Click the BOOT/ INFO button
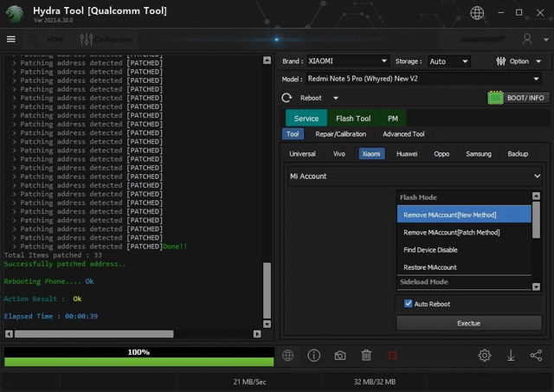The image size is (554, 392). tap(519, 98)
